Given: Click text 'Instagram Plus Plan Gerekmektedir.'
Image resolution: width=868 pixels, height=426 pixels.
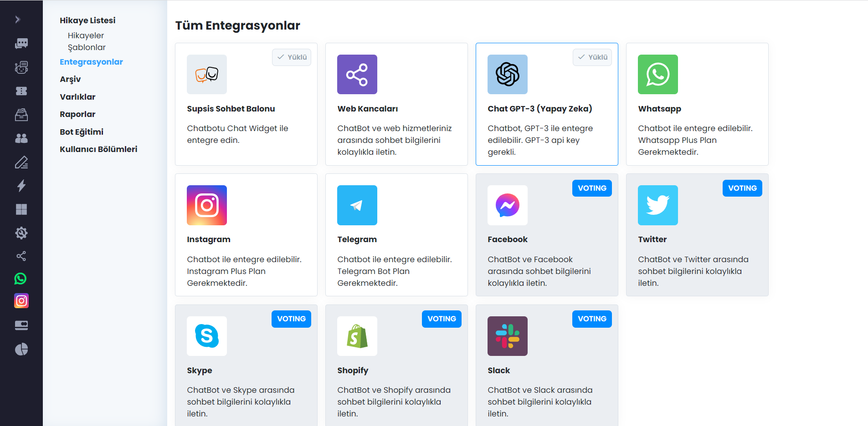Looking at the screenshot, I should (x=226, y=277).
